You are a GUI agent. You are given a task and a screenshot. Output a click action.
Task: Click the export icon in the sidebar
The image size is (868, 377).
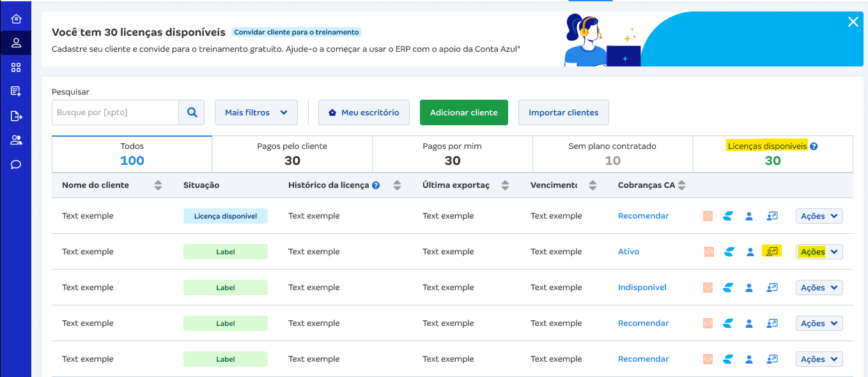[15, 116]
